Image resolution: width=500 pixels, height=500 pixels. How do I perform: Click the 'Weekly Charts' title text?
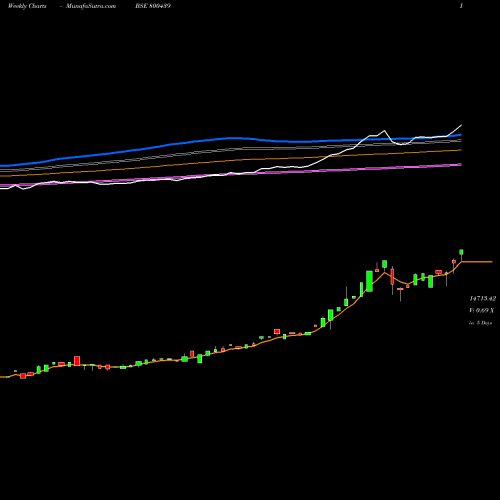click(27, 6)
